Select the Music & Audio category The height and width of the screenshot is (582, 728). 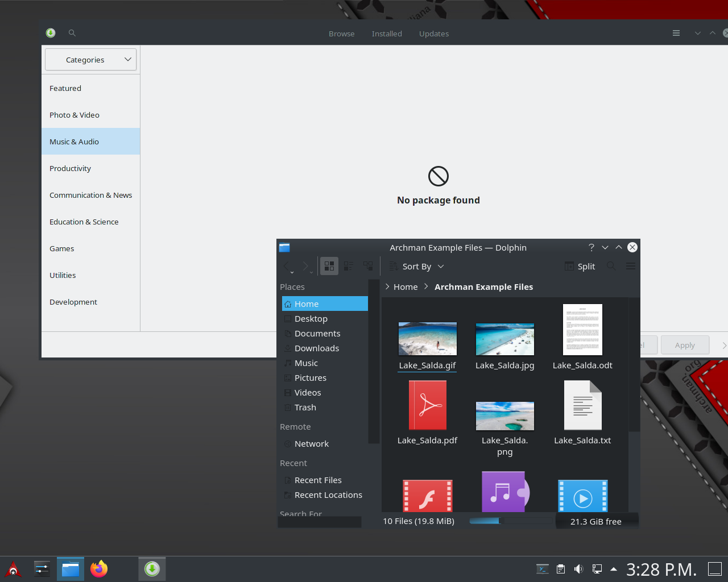pos(90,142)
